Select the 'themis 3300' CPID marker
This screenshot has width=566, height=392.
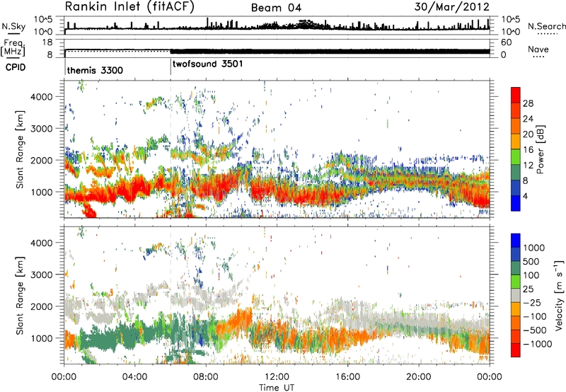pyautogui.click(x=95, y=70)
